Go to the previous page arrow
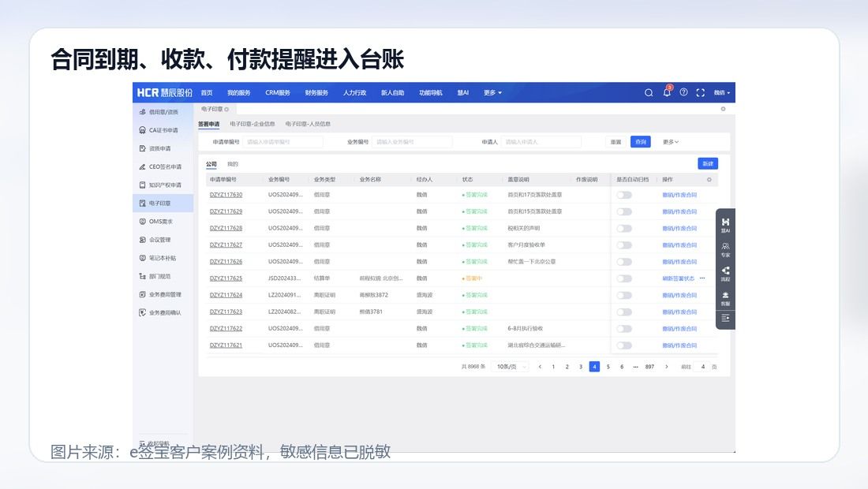868x489 pixels. point(540,367)
